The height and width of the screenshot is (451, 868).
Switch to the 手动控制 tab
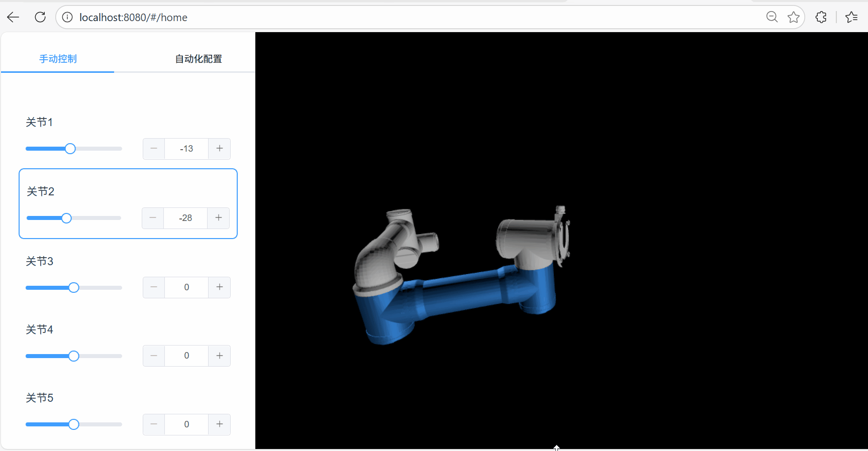point(58,59)
